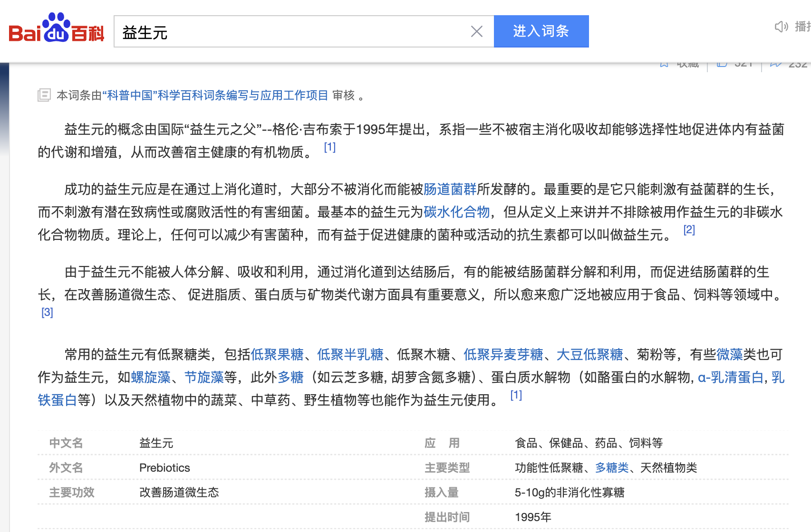Select the Prebiotics value
Screen dimensions: 811x532
[164, 468]
